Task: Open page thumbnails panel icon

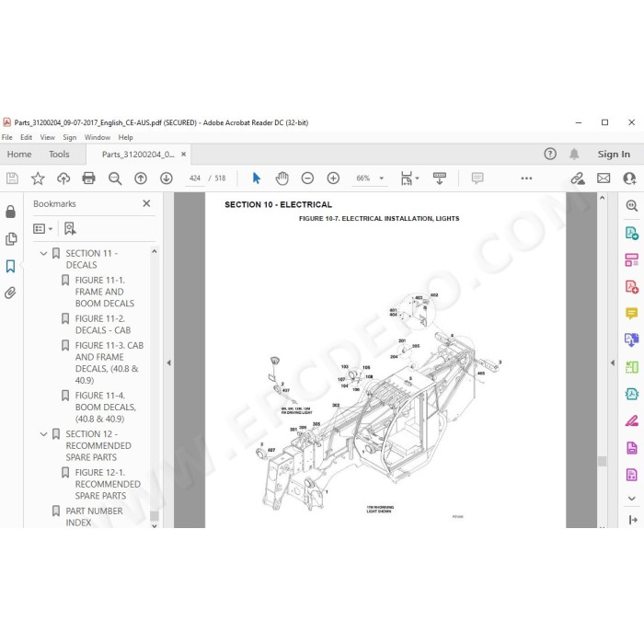Action: [11, 238]
